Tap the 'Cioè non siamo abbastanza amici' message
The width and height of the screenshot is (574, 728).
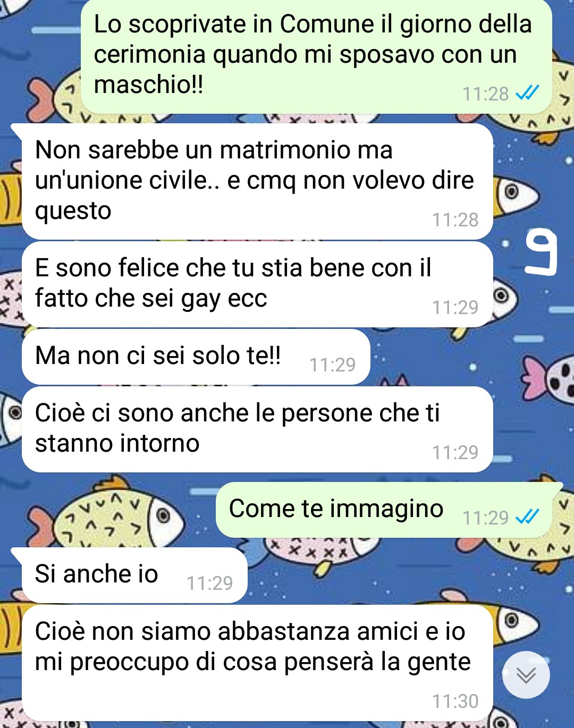(x=257, y=663)
